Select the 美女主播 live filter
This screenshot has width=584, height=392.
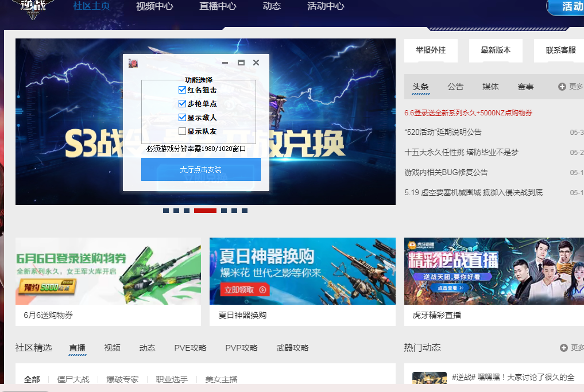[x=221, y=379]
